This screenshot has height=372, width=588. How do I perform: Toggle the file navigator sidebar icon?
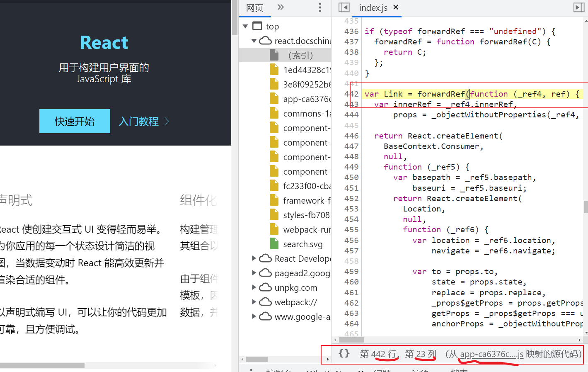coord(344,7)
